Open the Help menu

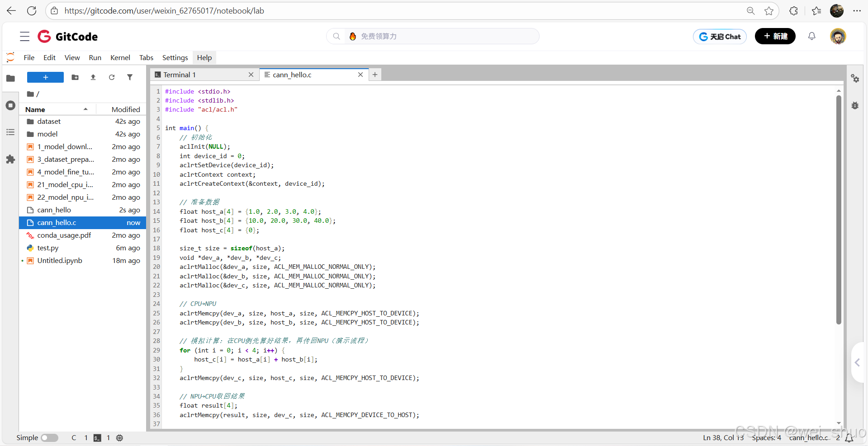point(204,57)
